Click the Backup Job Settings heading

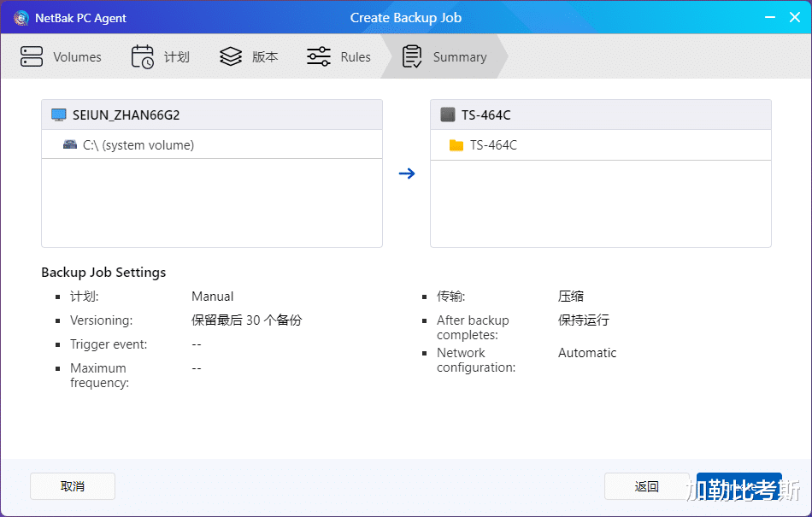click(103, 273)
